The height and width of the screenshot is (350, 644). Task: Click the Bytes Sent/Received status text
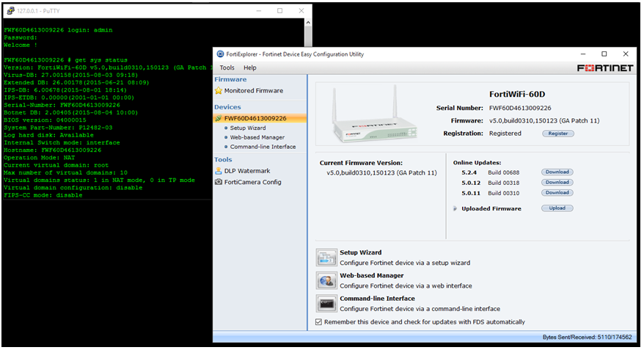(587, 338)
